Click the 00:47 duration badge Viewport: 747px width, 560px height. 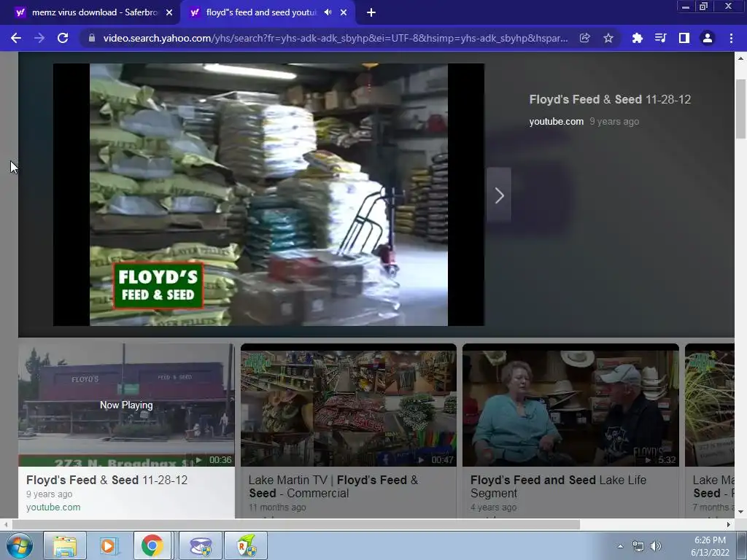437,460
